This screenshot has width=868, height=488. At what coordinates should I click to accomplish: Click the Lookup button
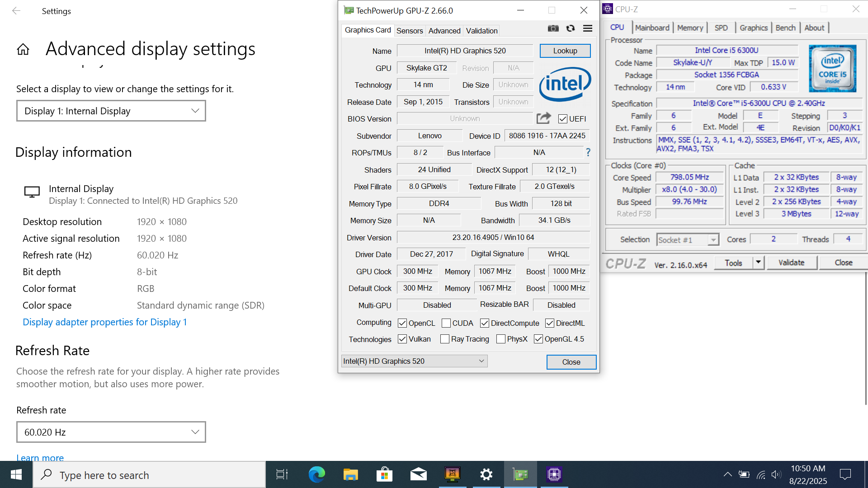tap(565, 51)
